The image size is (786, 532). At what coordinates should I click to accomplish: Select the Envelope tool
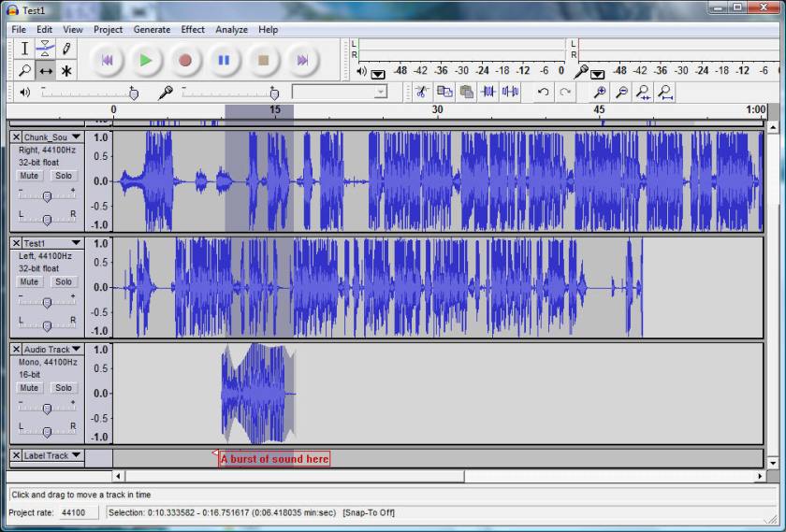46,49
